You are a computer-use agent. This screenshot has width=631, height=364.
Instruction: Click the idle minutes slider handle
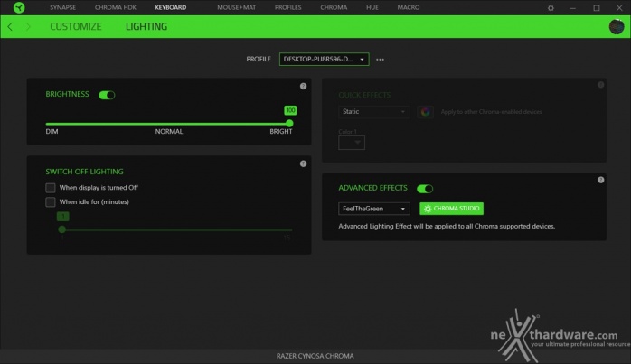click(x=62, y=229)
